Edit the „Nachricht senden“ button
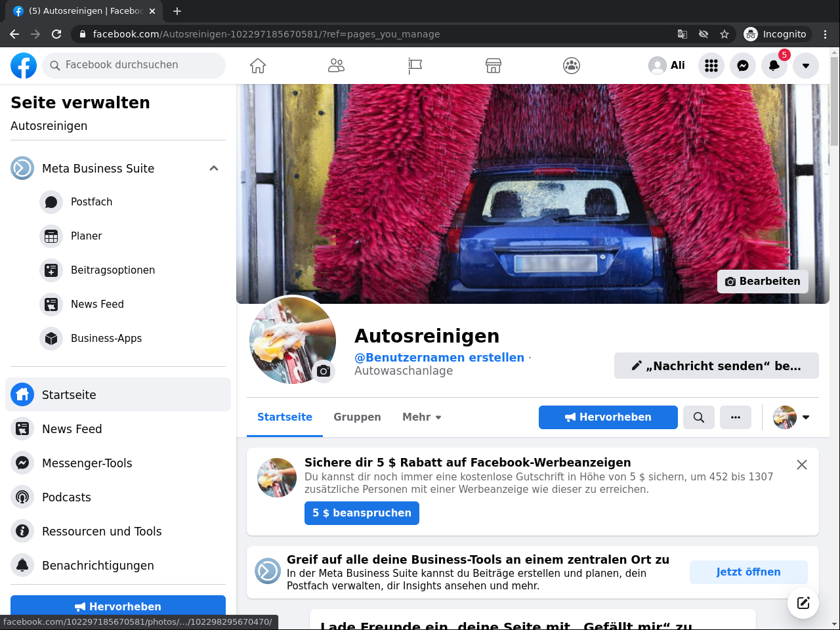 tap(717, 366)
